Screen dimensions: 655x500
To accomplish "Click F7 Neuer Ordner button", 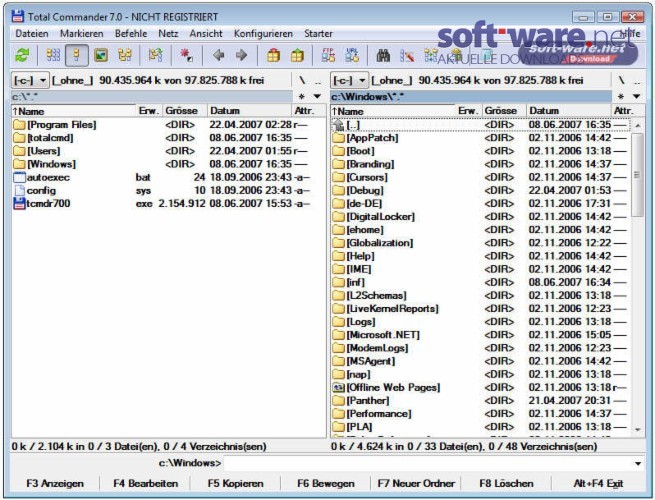I will (x=416, y=483).
